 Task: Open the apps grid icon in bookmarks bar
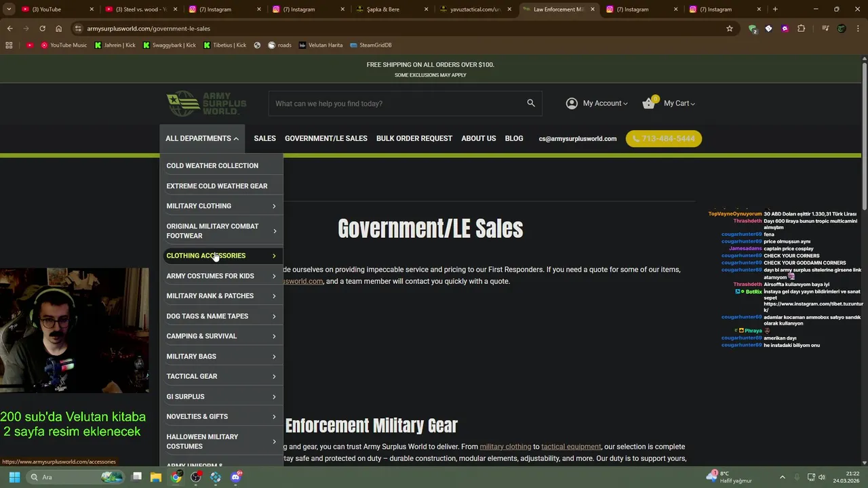coord(9,45)
